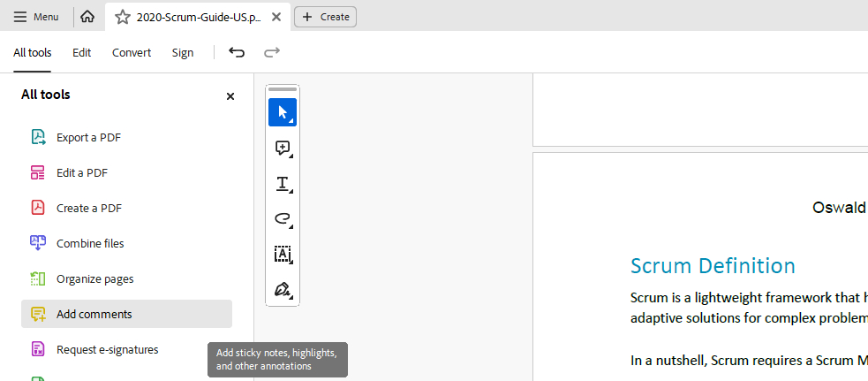Pick the freehand draw tool
Screen dimensions: 868x381
pos(283,218)
